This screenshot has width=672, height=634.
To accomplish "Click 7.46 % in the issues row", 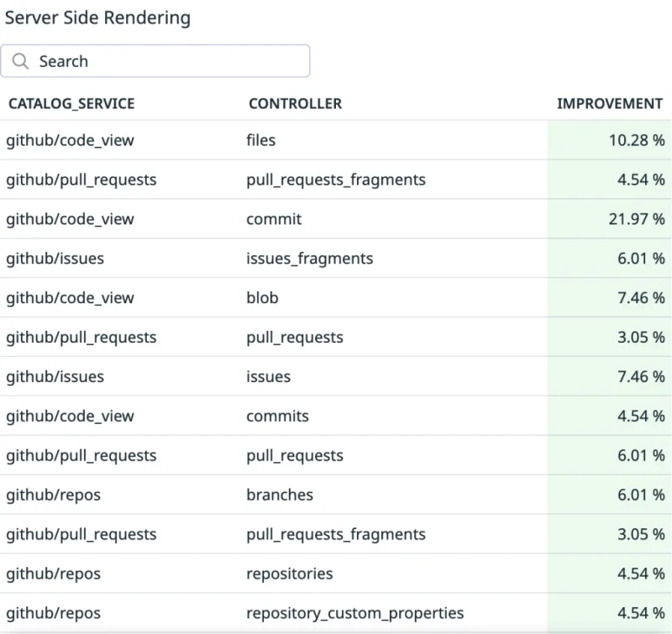I will (641, 376).
